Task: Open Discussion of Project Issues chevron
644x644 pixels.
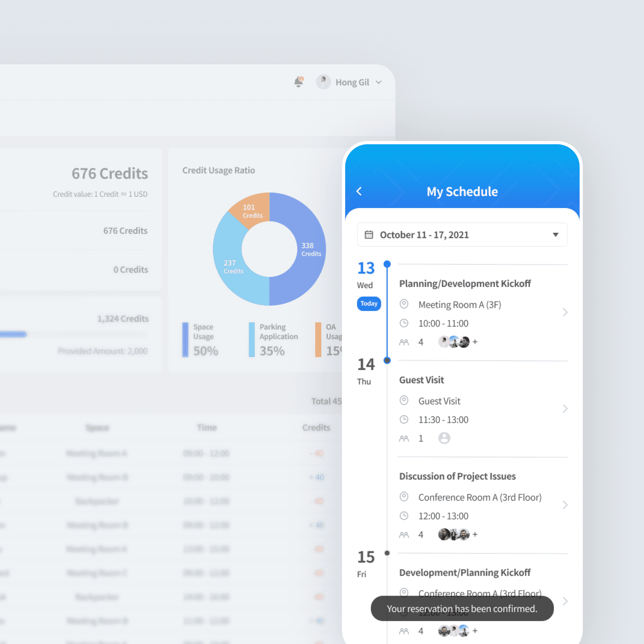Action: 565,505
